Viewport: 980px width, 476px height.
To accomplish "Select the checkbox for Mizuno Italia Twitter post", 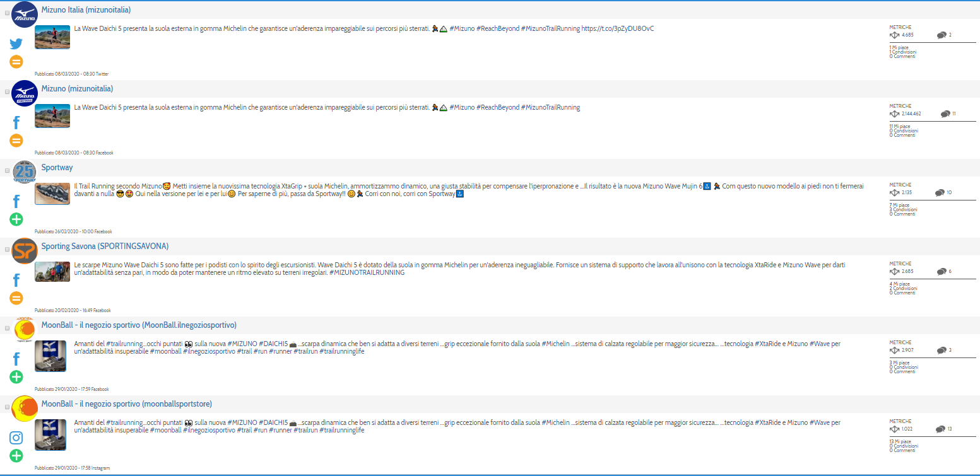I will tap(7, 13).
